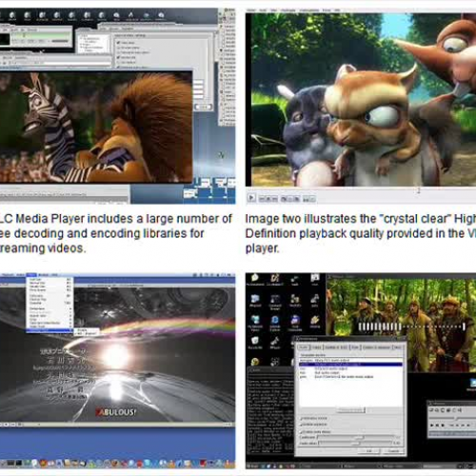476x476 pixels.
Task: Move the position slider in the small VLC controller
Action: [x=456, y=419]
